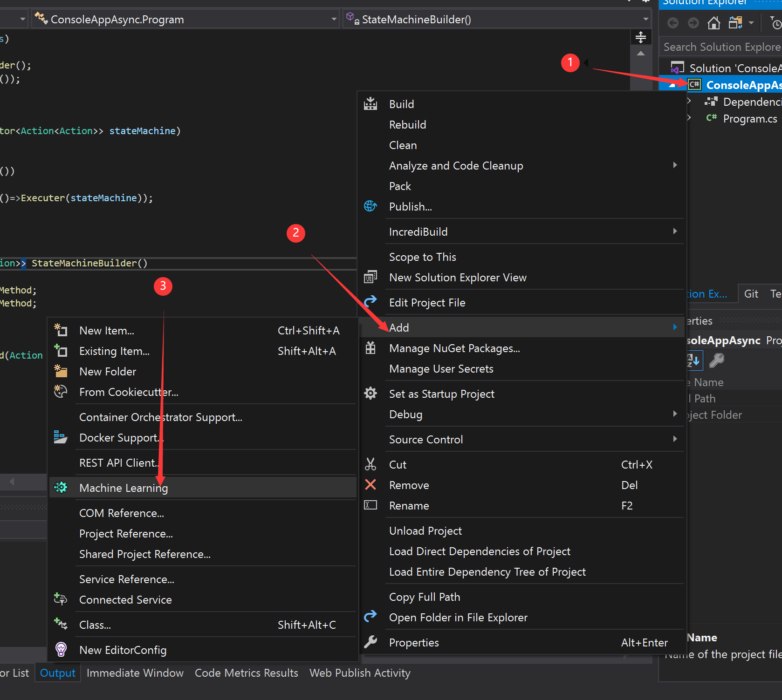Click the red Remove X icon
The width and height of the screenshot is (782, 700).
[370, 485]
